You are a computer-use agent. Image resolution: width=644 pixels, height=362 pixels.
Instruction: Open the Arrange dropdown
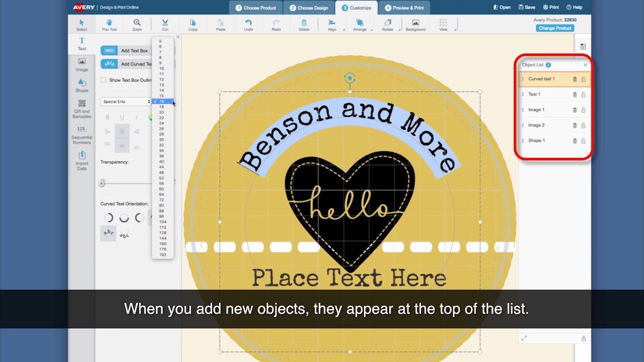point(360,25)
